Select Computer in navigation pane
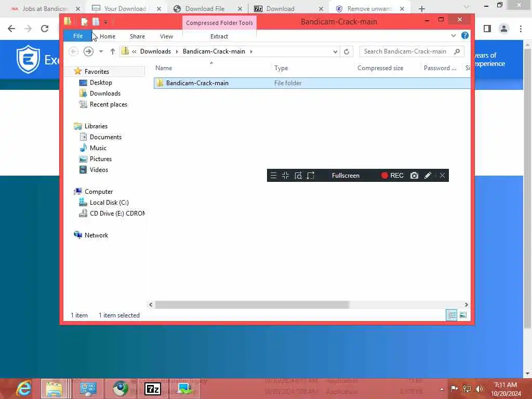This screenshot has width=532, height=399. (99, 192)
